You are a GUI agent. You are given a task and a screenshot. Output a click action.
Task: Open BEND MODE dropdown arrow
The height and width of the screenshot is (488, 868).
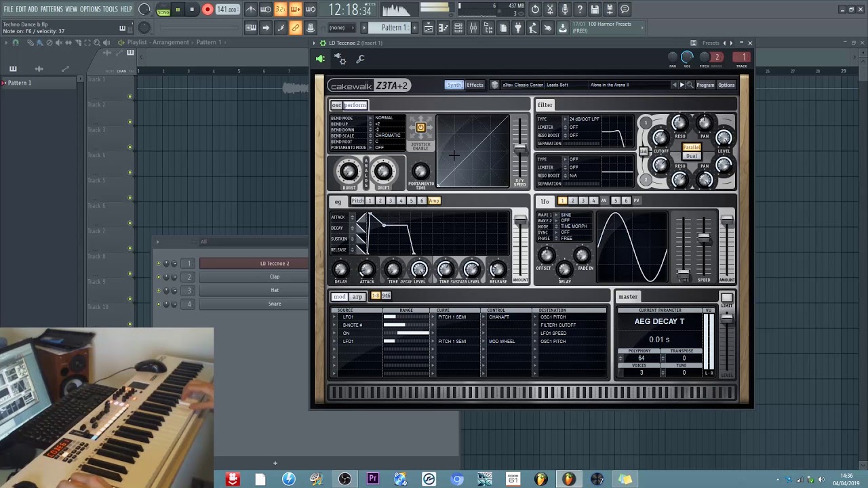(x=370, y=118)
